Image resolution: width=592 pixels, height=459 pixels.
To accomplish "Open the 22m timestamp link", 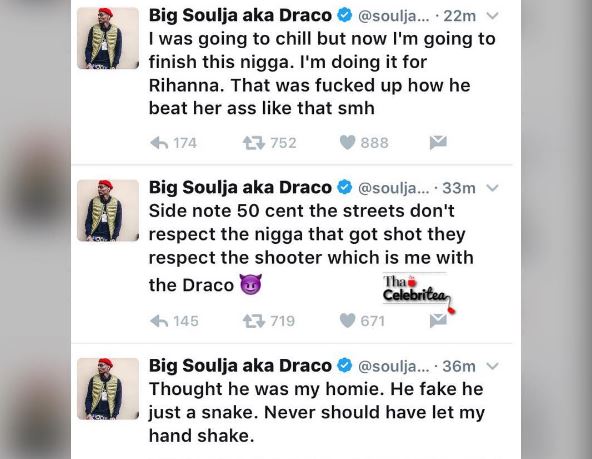I will (459, 16).
